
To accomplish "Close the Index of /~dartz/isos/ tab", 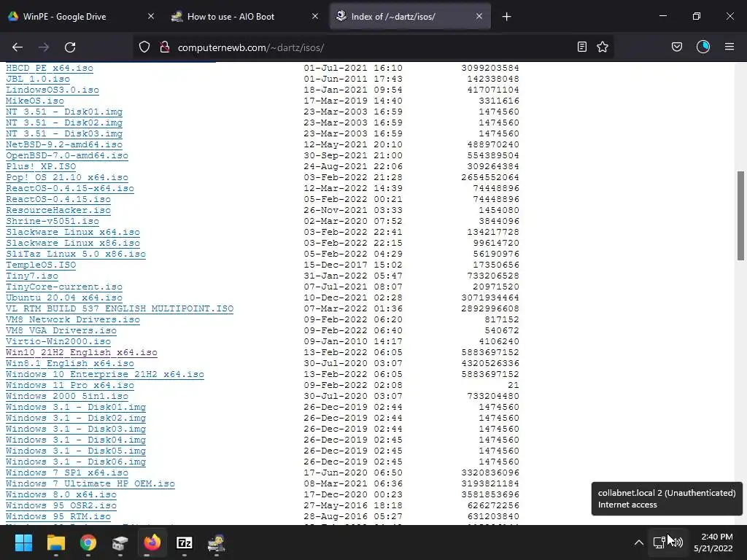I will click(479, 16).
